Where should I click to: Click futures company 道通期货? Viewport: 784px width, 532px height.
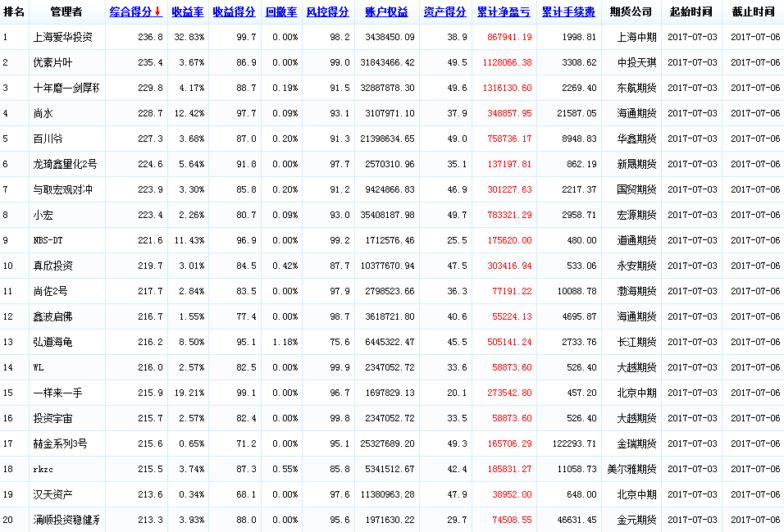[636, 240]
